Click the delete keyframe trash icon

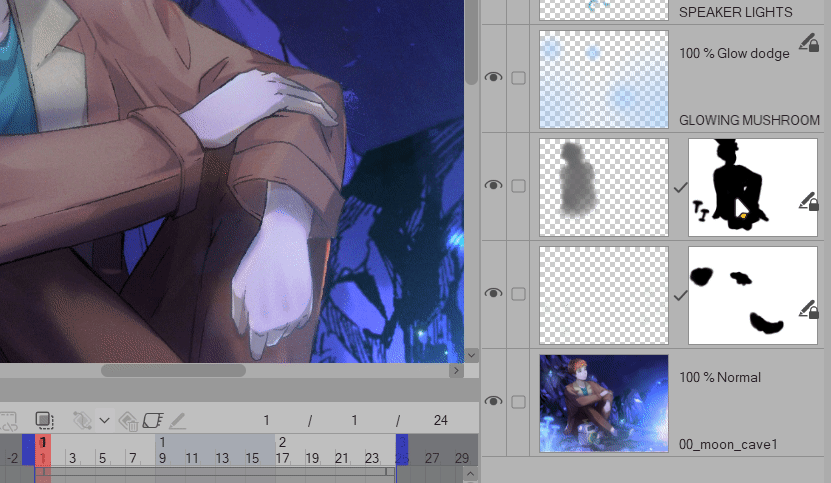point(128,421)
